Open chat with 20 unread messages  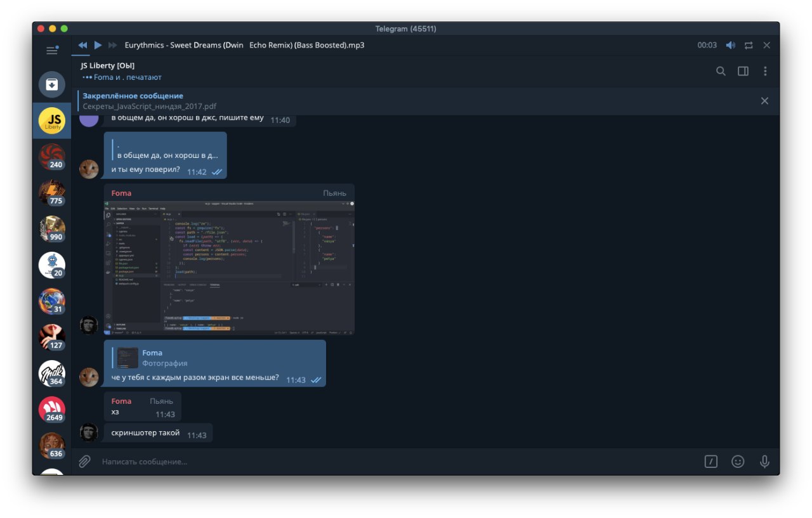coord(52,265)
